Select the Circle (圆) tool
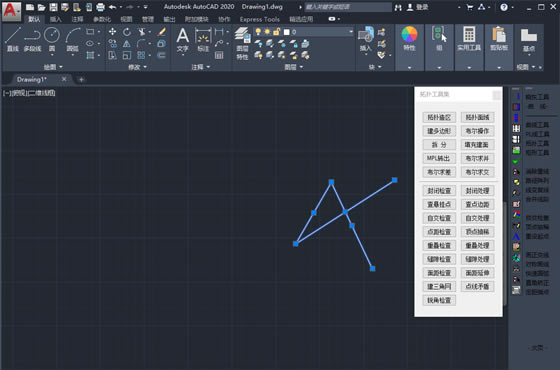Screen dimensions: 560x370 click(x=52, y=39)
